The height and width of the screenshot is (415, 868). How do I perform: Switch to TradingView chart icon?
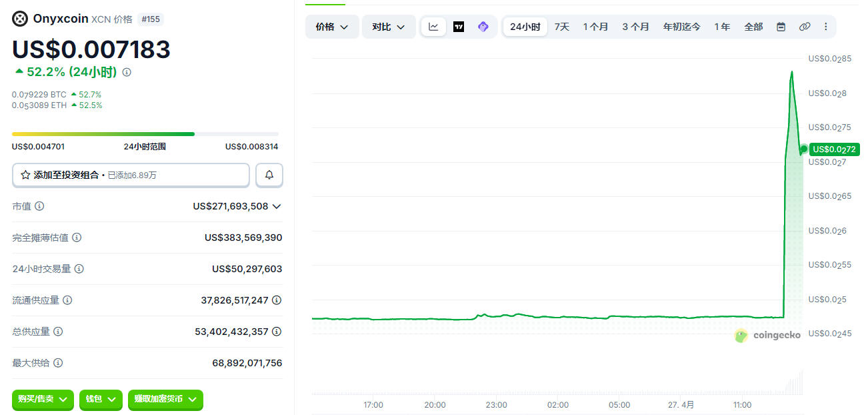[x=459, y=27]
